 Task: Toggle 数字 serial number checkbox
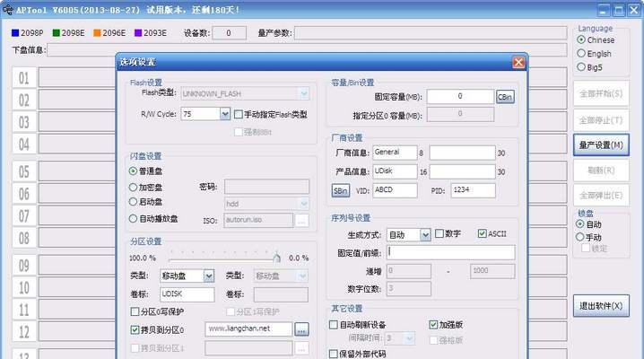439,233
